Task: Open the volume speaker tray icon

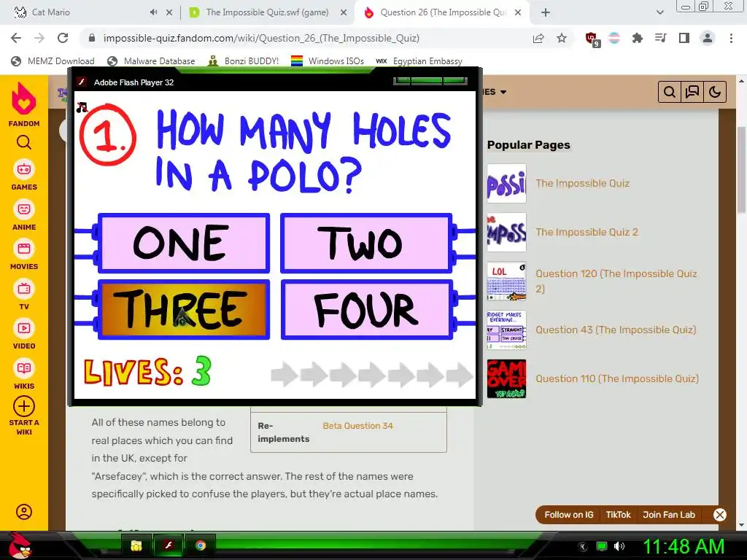Action: 619,546
